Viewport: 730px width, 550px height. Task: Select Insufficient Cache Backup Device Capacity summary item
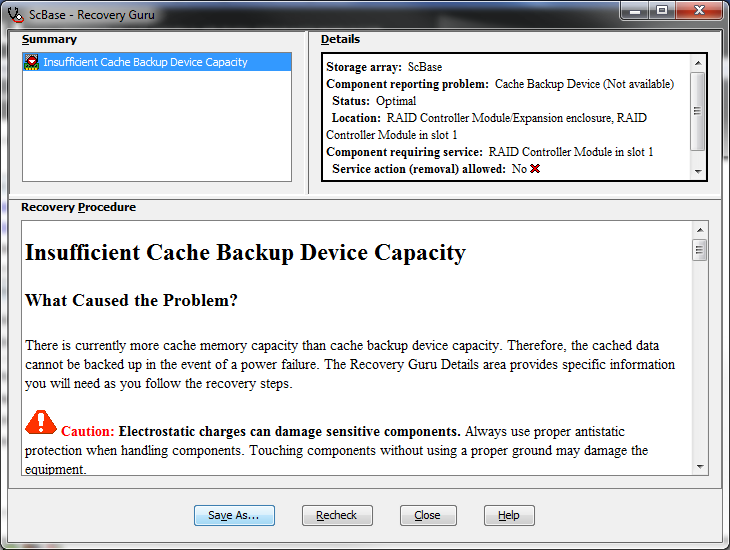pos(145,62)
